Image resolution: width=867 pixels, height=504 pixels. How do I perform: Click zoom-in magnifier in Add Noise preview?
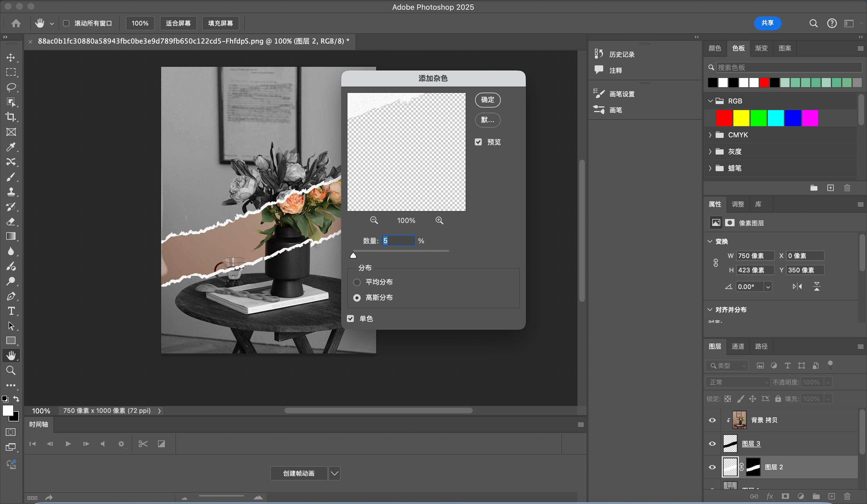point(439,220)
